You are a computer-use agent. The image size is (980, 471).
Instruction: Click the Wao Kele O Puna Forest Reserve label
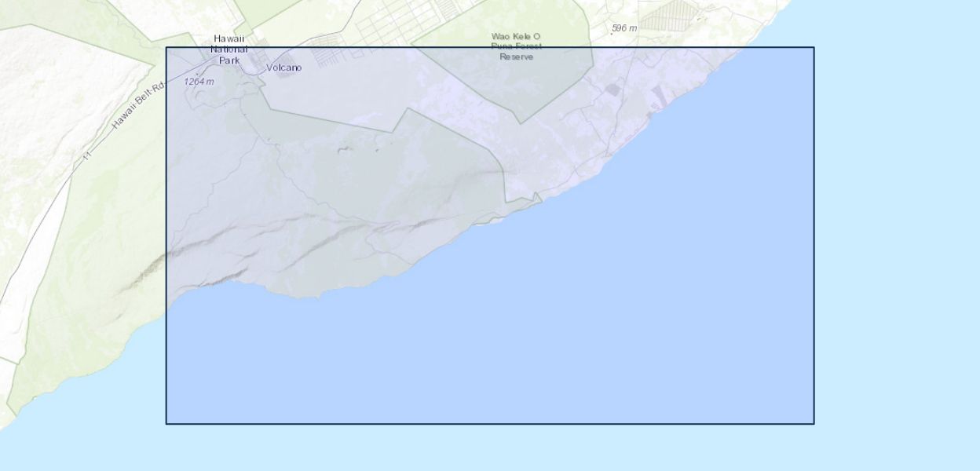(516, 46)
